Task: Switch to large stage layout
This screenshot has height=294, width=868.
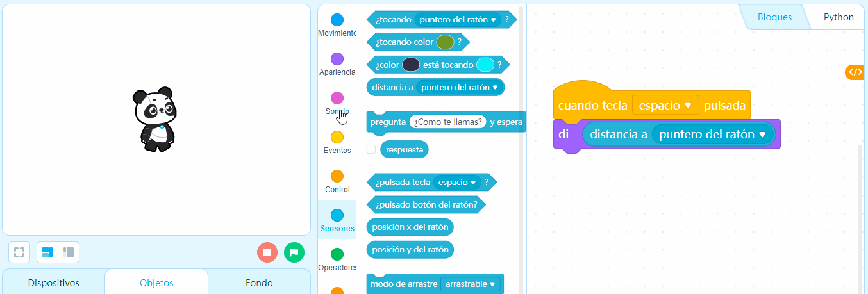Action: click(47, 252)
